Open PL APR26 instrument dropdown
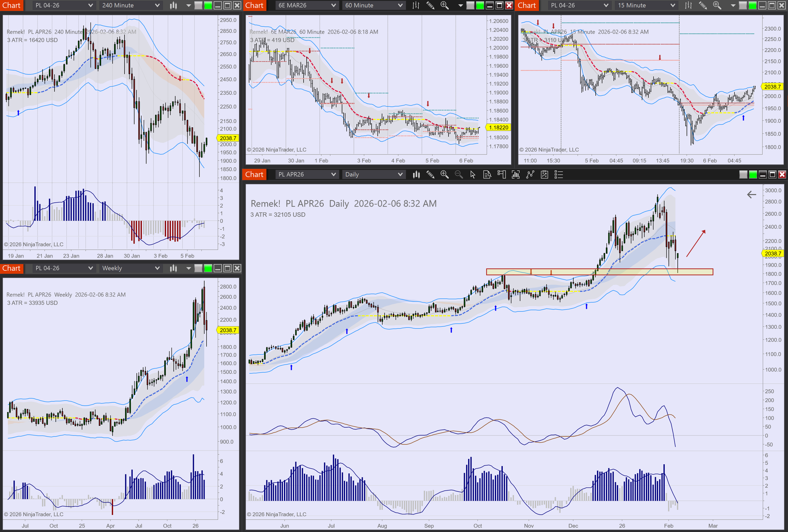 click(306, 175)
